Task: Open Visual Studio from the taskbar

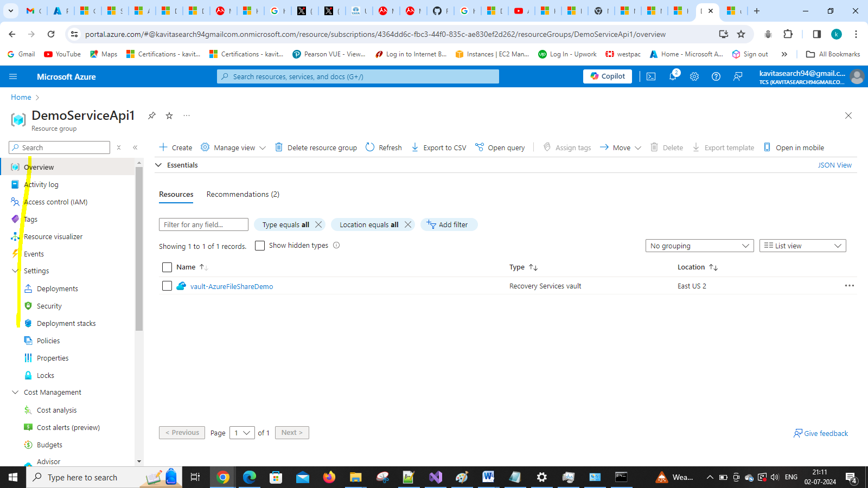Action: pyautogui.click(x=435, y=477)
